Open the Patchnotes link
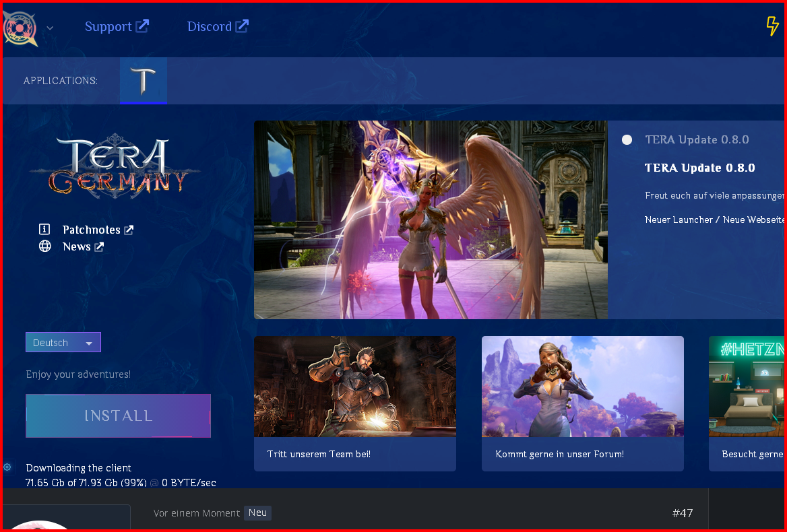This screenshot has width=787, height=532. click(x=92, y=230)
